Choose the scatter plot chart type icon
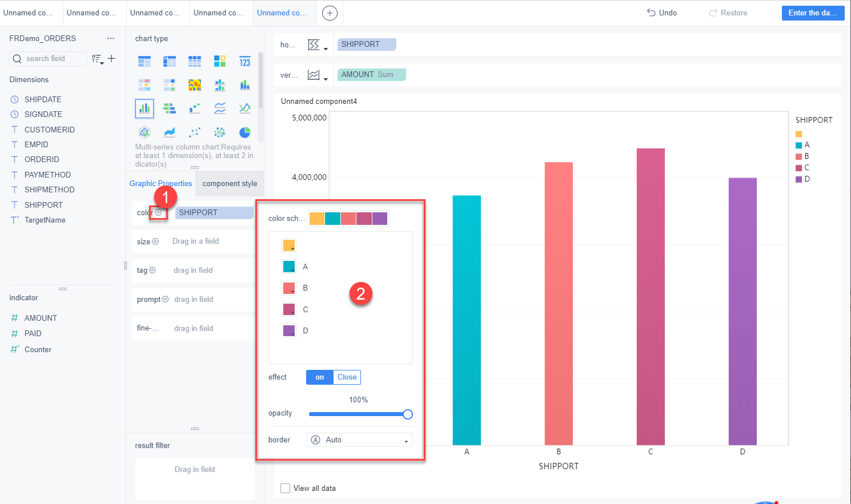This screenshot has height=504, width=851. pyautogui.click(x=195, y=132)
